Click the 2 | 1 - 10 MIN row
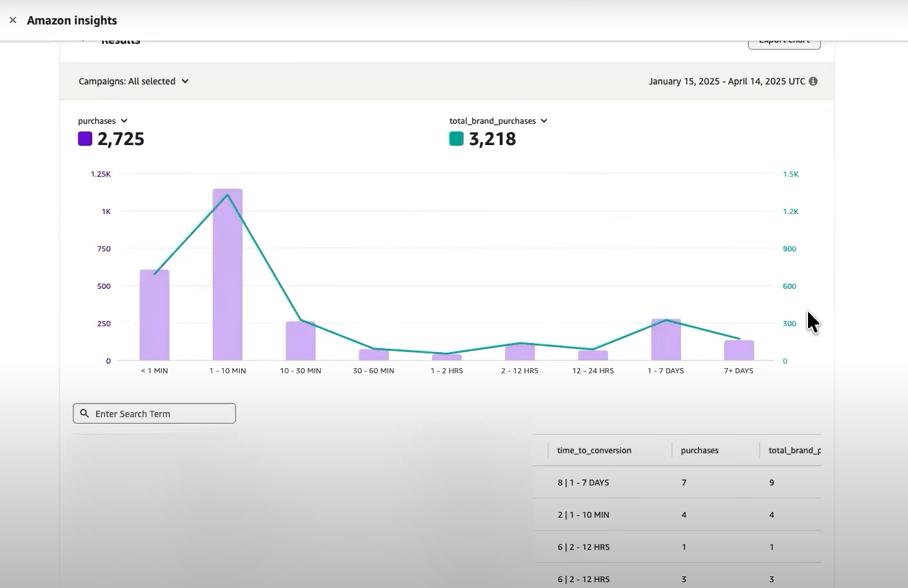Viewport: 908px width, 588px height. (677, 514)
